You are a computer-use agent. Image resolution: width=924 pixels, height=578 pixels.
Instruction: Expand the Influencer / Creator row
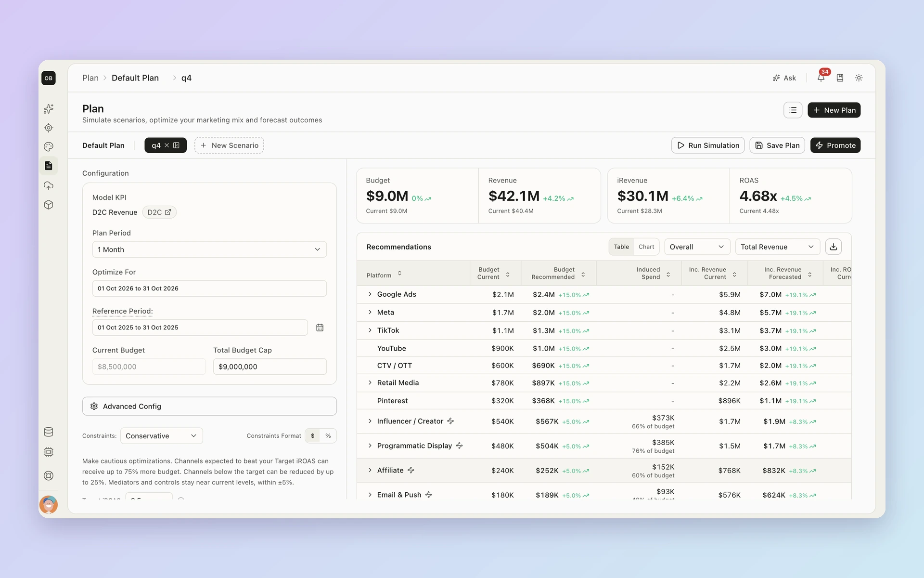click(370, 421)
